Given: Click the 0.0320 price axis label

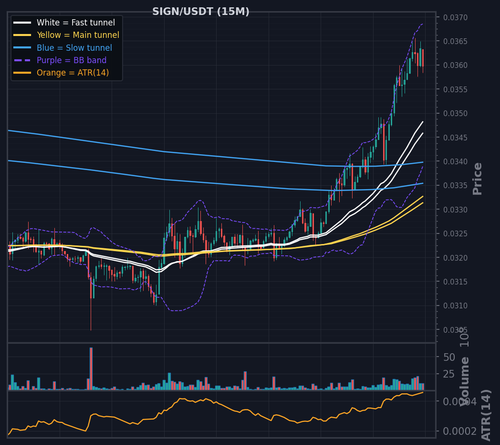Looking at the screenshot, I should 455,258.
